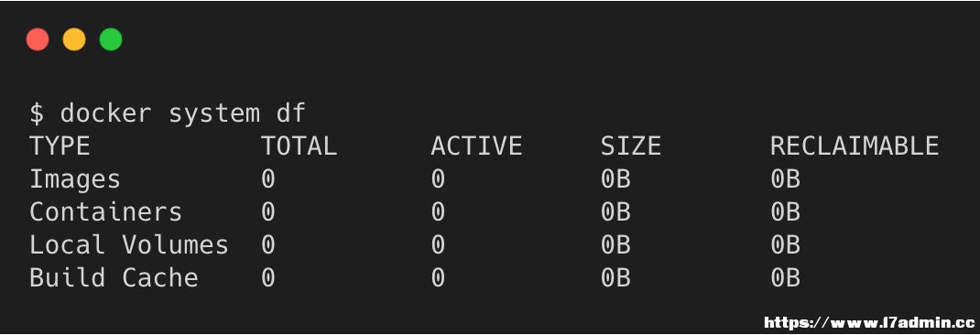Select the TYPE column header
This screenshot has width=980, height=335.
60,146
